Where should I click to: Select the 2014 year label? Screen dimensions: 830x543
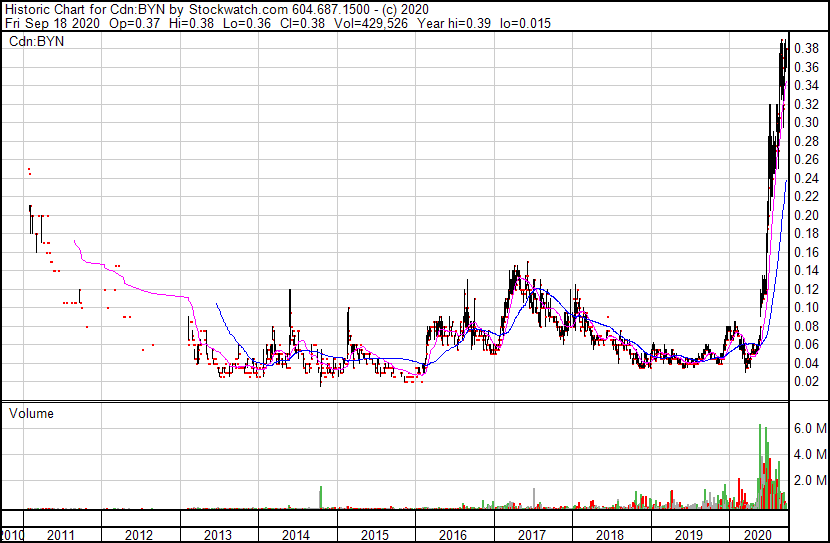click(x=296, y=535)
